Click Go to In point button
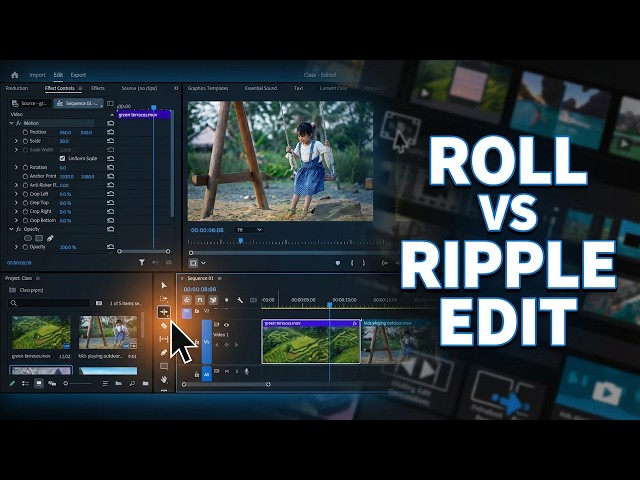 [384, 263]
